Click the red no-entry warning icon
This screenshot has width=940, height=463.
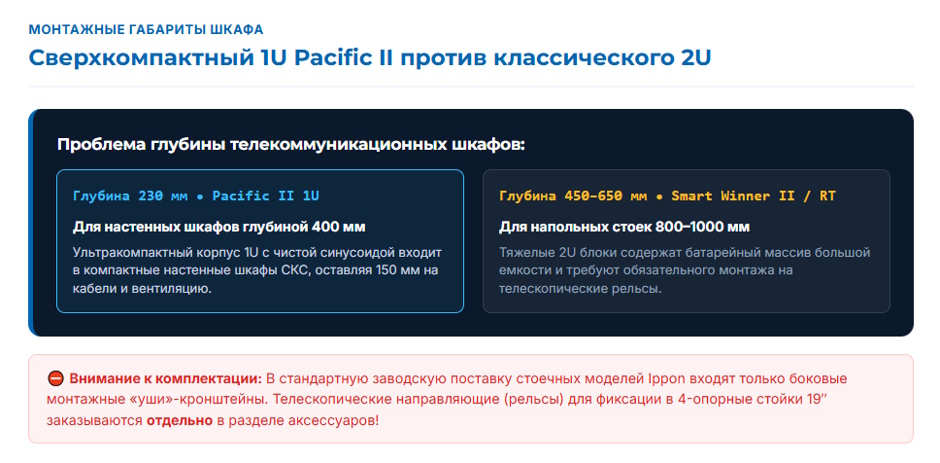55,378
